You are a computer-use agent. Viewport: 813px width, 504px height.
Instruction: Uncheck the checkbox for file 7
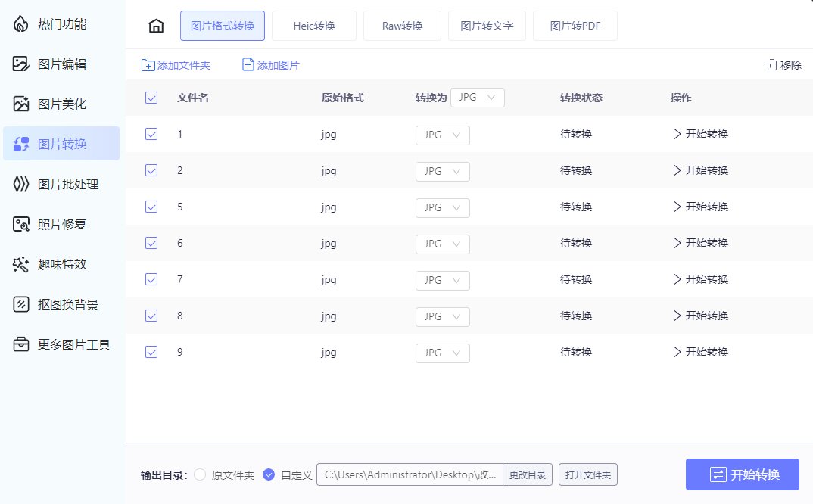click(x=151, y=279)
